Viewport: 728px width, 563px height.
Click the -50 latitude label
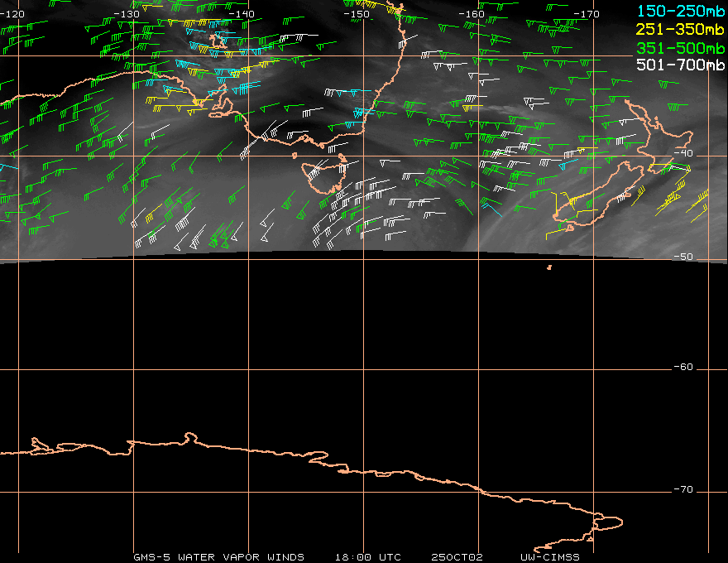(x=683, y=257)
